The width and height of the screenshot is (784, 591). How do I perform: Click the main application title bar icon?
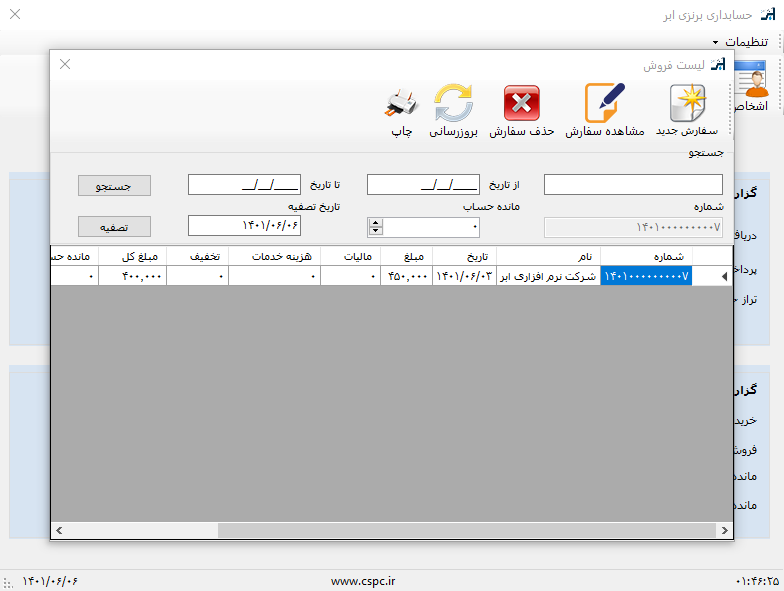tap(767, 15)
